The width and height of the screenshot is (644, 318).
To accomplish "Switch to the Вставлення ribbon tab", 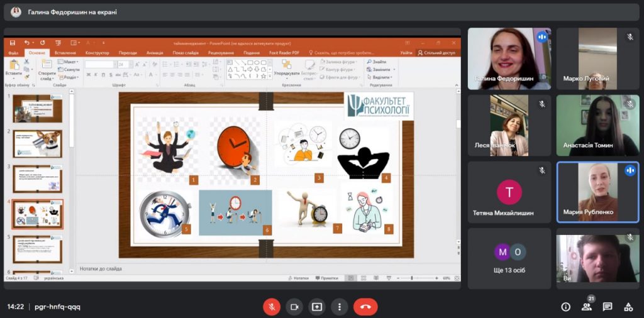I will (67, 53).
